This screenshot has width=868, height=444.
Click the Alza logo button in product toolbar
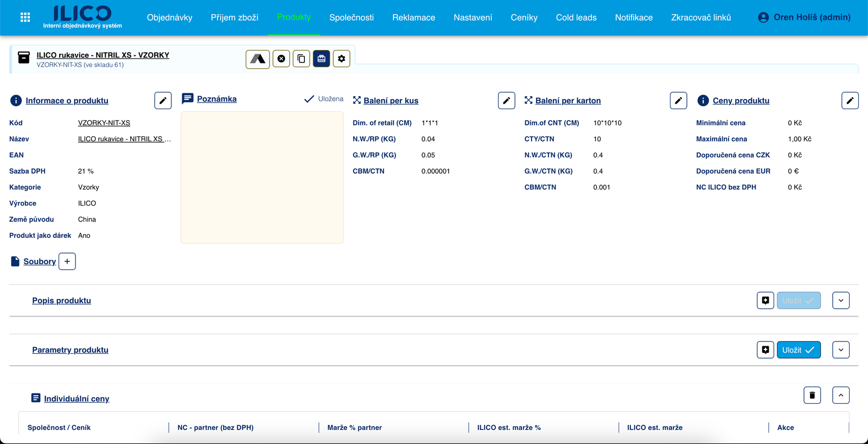pos(258,59)
